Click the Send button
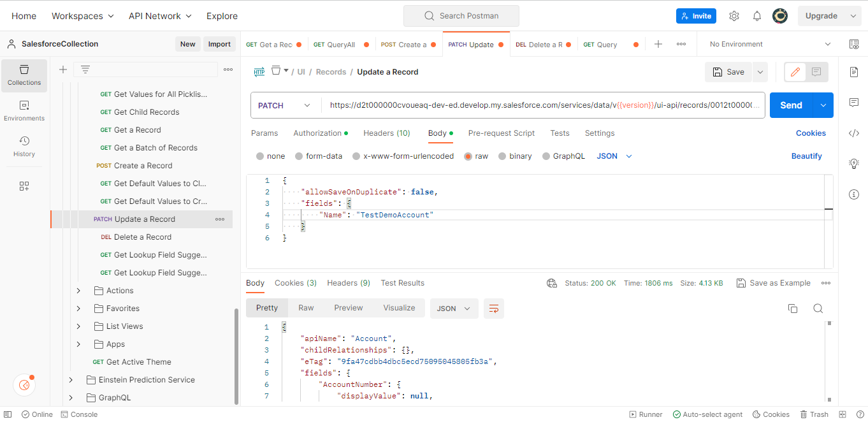This screenshot has height=422, width=868. point(792,105)
